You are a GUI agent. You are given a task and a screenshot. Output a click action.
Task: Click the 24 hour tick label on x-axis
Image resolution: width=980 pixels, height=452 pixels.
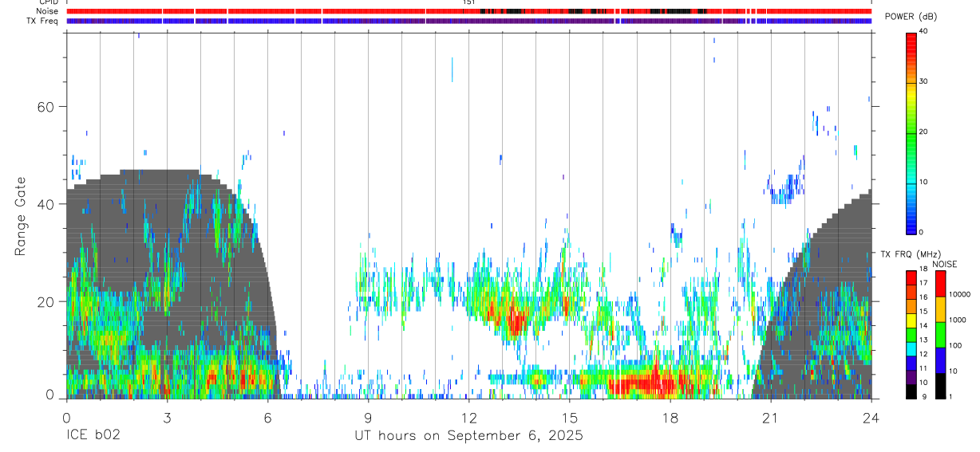(x=871, y=418)
